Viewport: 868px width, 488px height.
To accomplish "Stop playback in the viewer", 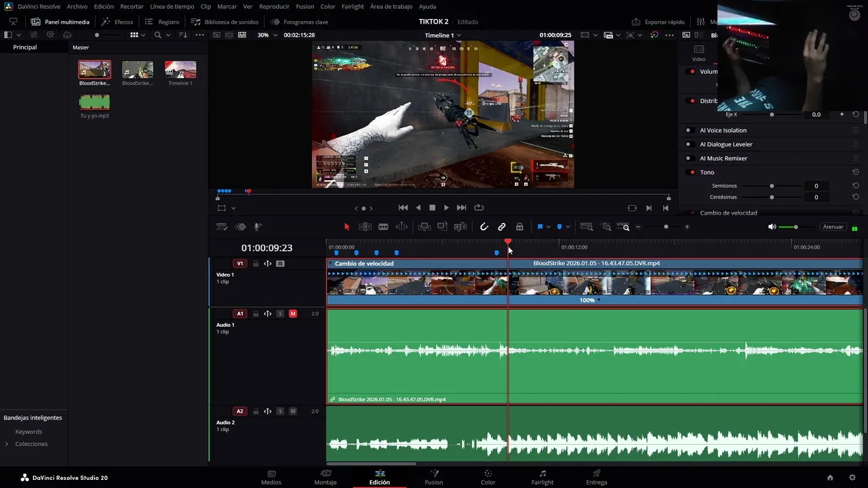I will tap(432, 208).
